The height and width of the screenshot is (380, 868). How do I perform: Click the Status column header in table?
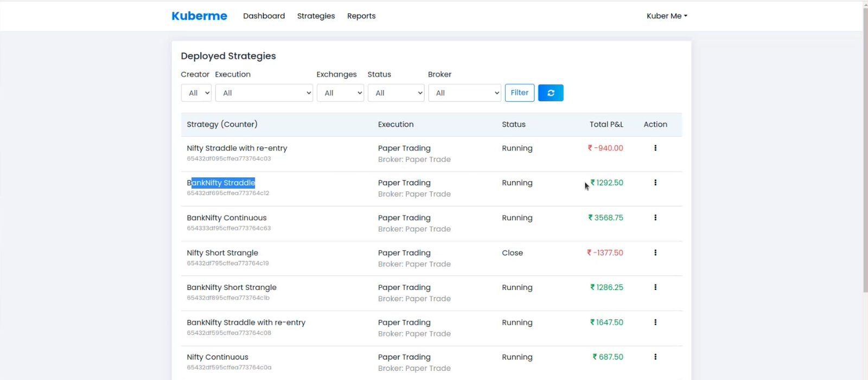click(514, 124)
